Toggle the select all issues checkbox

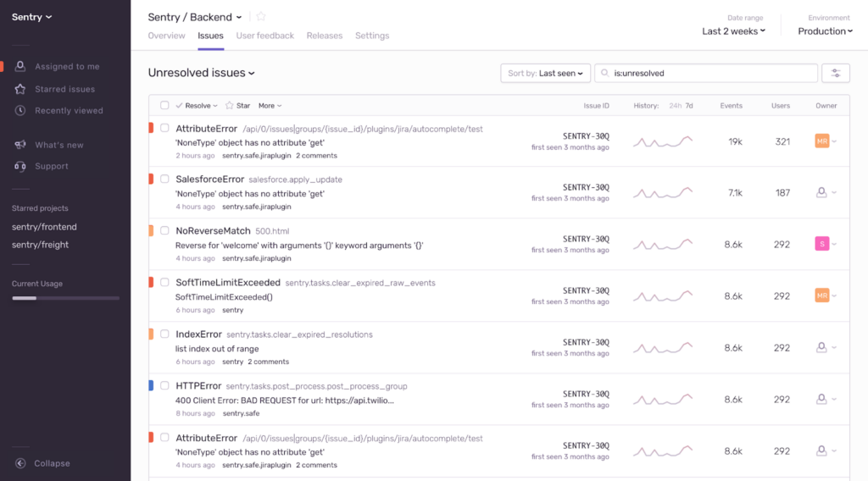pos(164,106)
